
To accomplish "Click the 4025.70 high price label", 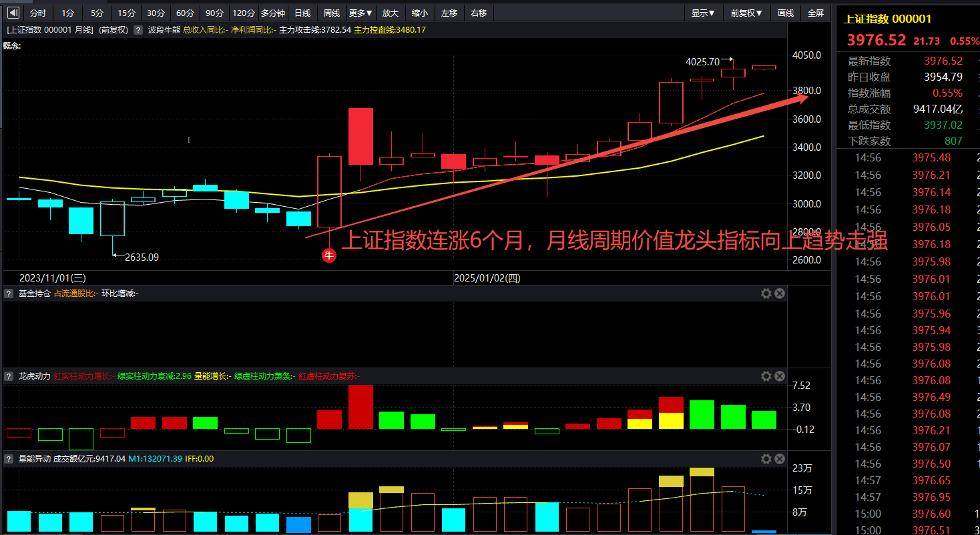I will [702, 61].
